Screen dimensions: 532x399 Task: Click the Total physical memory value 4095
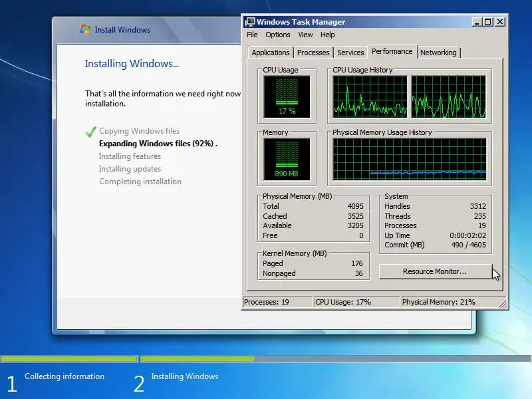(356, 206)
